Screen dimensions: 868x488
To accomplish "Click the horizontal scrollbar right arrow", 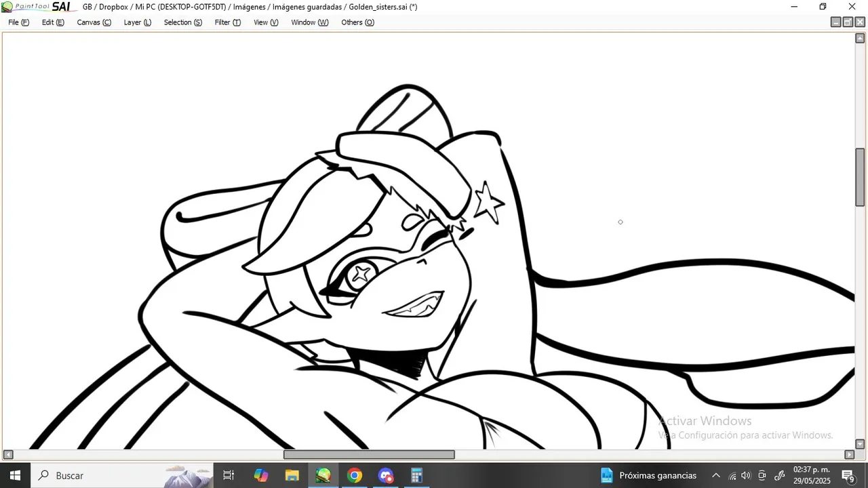I will pyautogui.click(x=849, y=455).
